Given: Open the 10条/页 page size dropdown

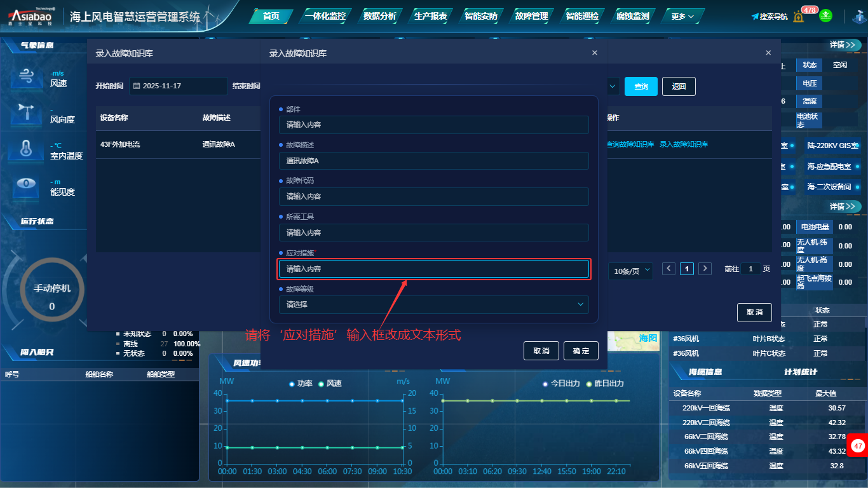Looking at the screenshot, I should point(630,271).
